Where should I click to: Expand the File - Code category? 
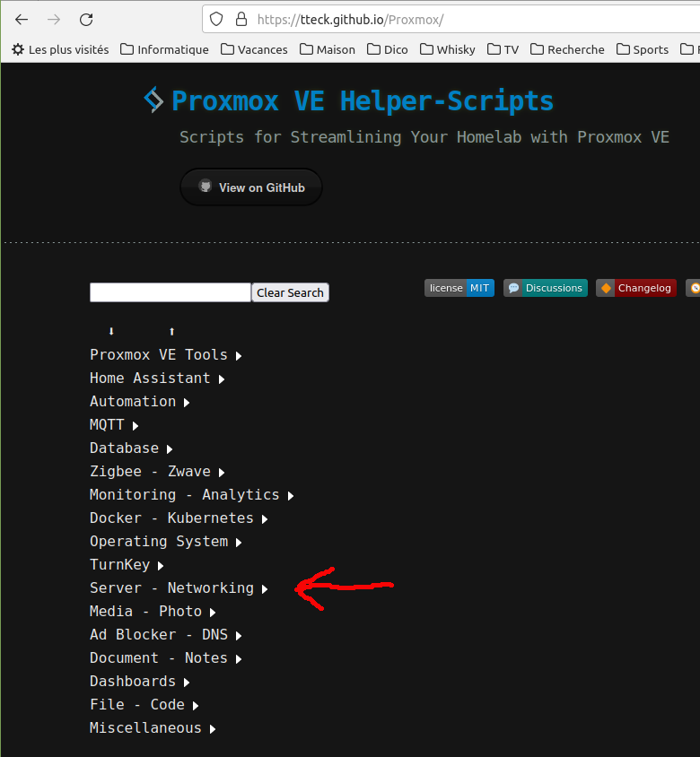[x=144, y=704]
